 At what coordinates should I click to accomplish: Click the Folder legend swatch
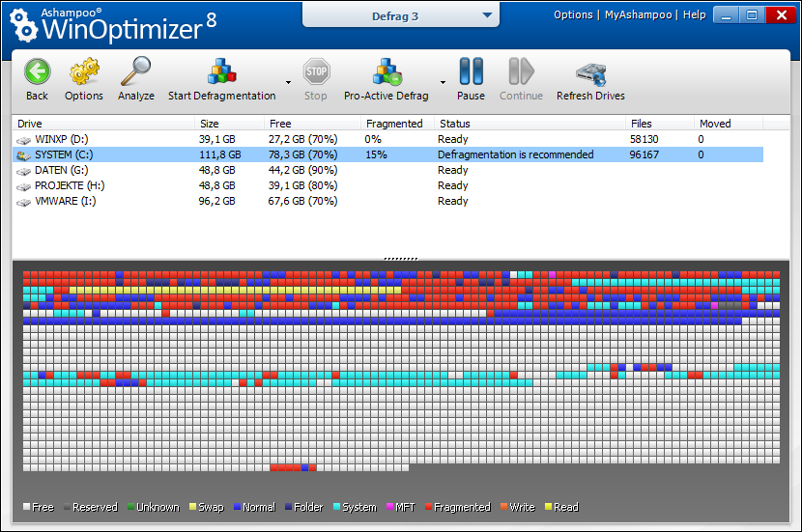(289, 507)
